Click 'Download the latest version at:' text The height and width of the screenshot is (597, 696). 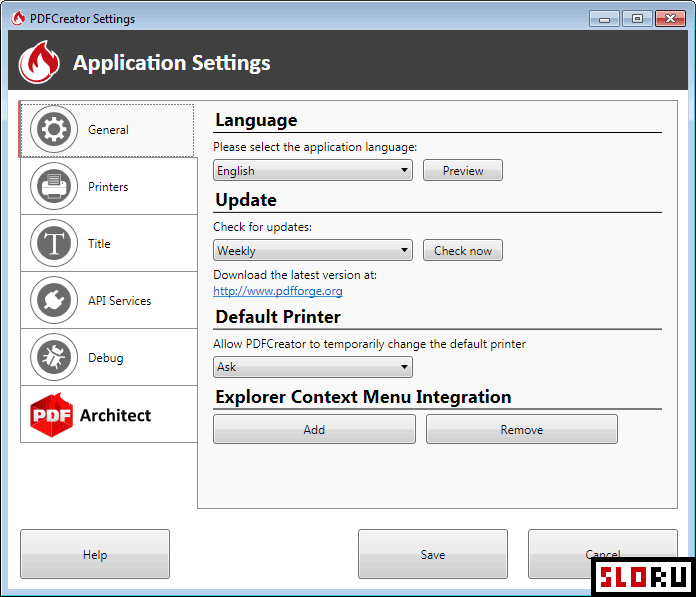[x=295, y=275]
